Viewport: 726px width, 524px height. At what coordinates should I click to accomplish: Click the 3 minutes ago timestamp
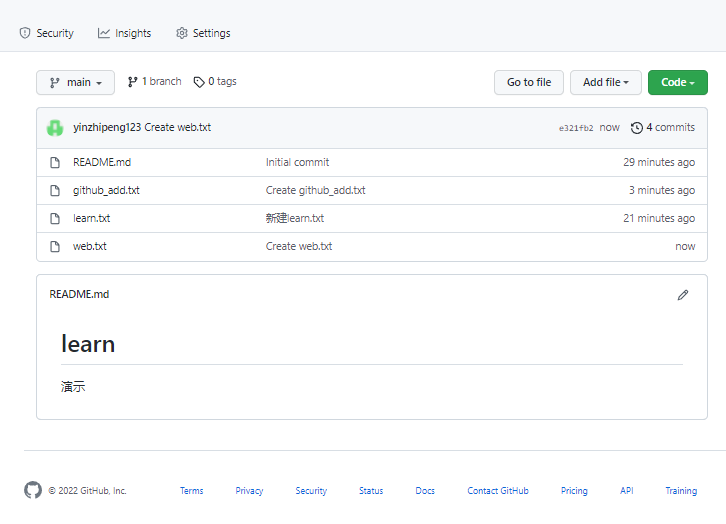pos(662,190)
